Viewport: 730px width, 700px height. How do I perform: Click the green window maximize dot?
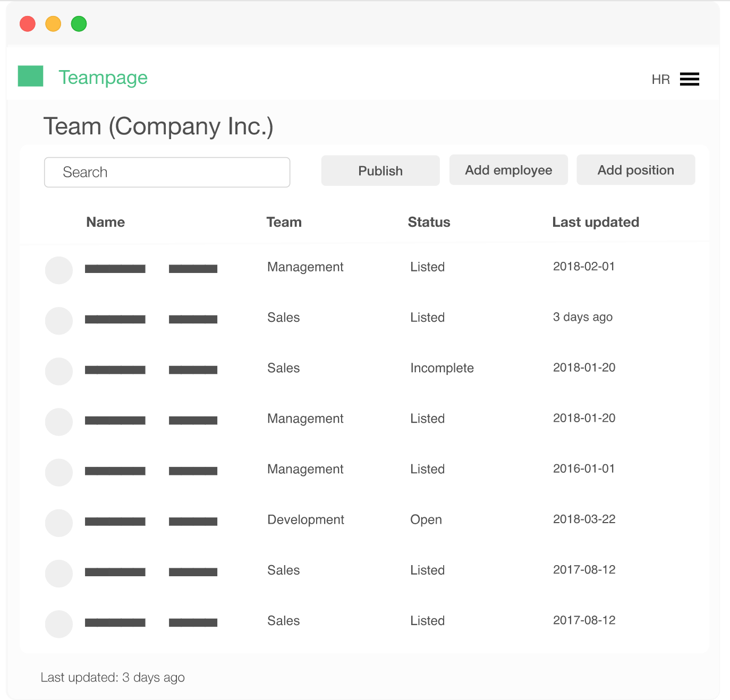[79, 24]
